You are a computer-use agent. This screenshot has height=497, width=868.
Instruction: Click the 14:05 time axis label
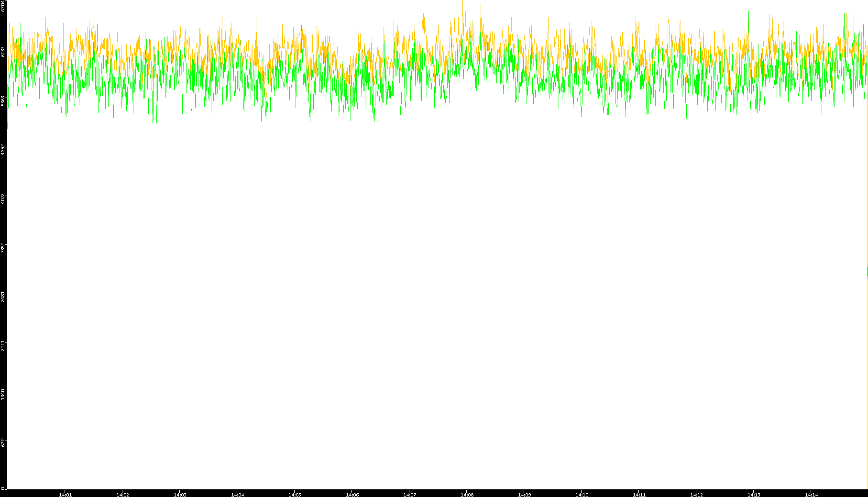click(x=295, y=494)
